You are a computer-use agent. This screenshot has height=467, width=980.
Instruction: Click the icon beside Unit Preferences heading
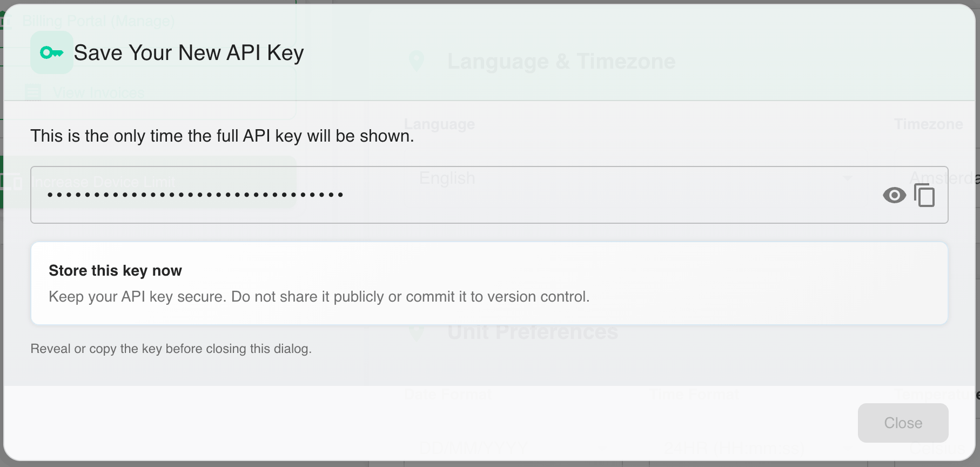pos(416,332)
